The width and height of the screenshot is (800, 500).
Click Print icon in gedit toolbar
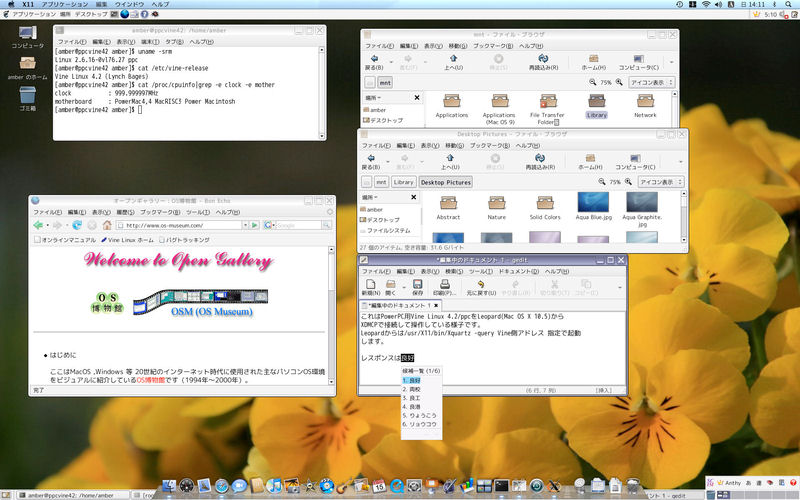click(444, 288)
